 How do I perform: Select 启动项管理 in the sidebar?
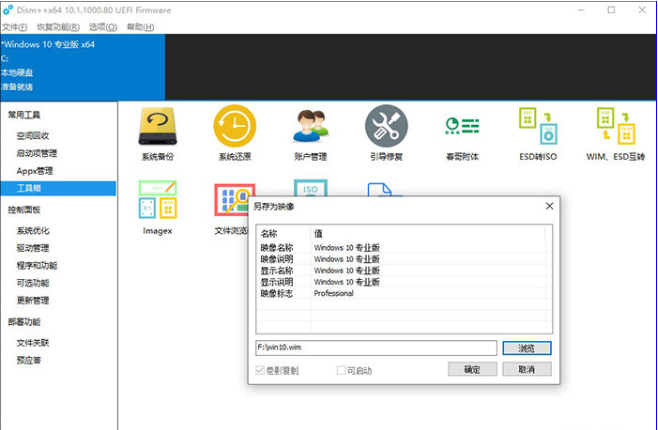click(x=37, y=153)
